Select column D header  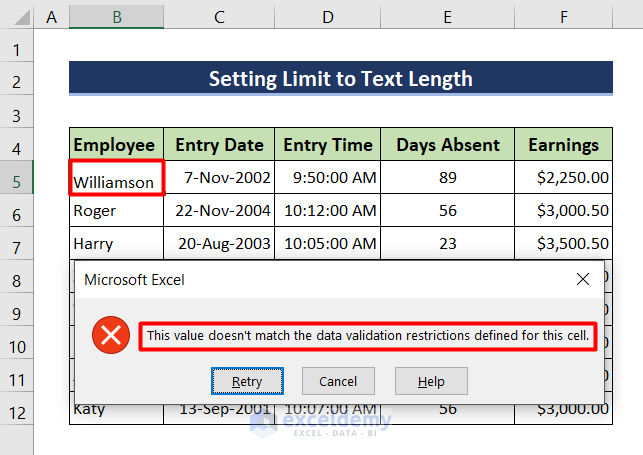(328, 16)
